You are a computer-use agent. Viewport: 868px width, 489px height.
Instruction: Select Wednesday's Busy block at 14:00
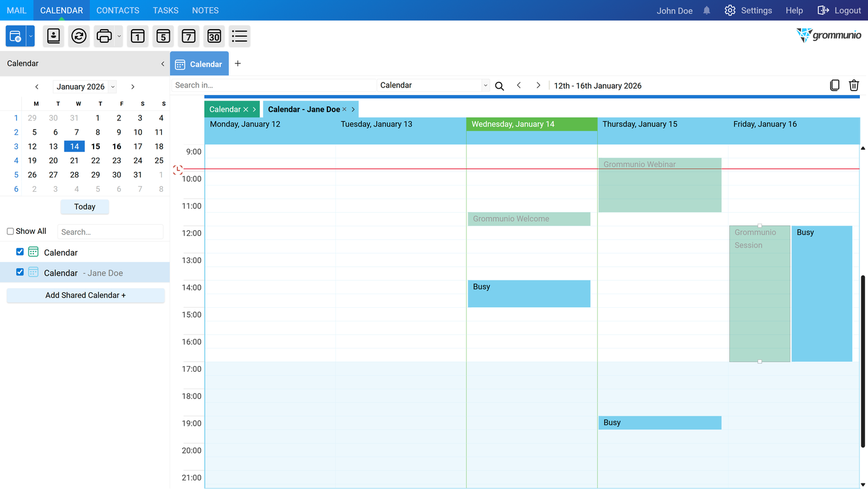coord(529,294)
